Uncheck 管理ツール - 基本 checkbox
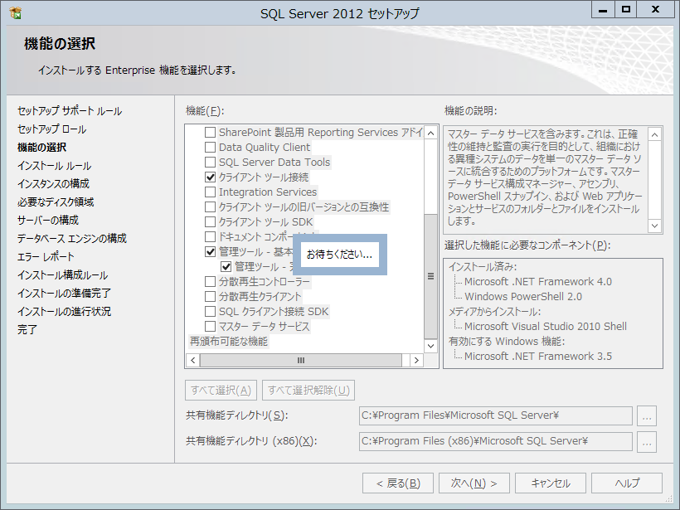680x510 pixels. coord(210,252)
